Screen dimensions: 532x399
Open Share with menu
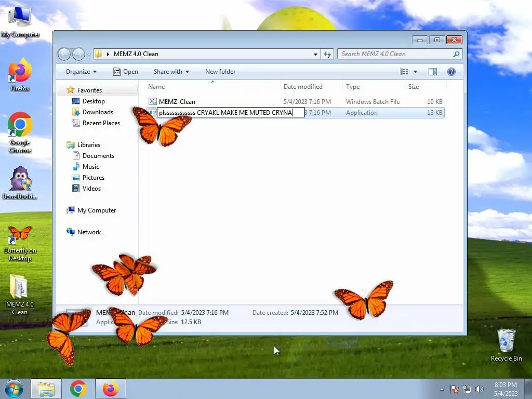tap(171, 72)
